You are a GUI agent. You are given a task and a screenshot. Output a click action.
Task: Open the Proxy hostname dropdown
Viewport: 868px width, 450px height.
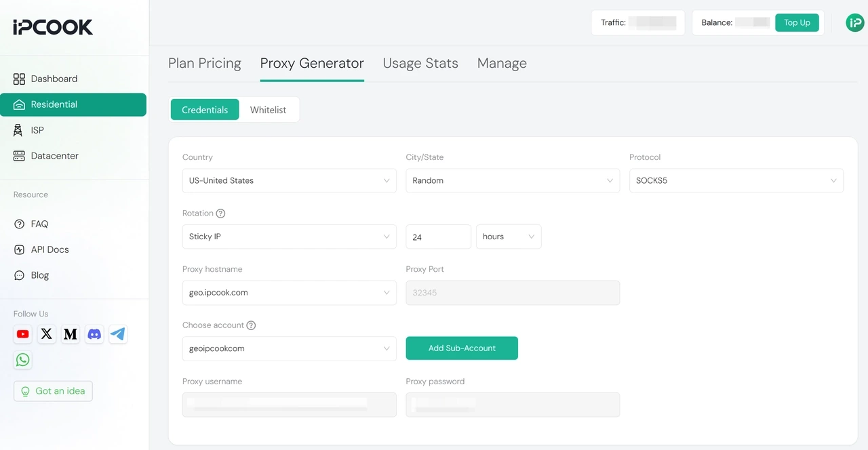click(290, 293)
